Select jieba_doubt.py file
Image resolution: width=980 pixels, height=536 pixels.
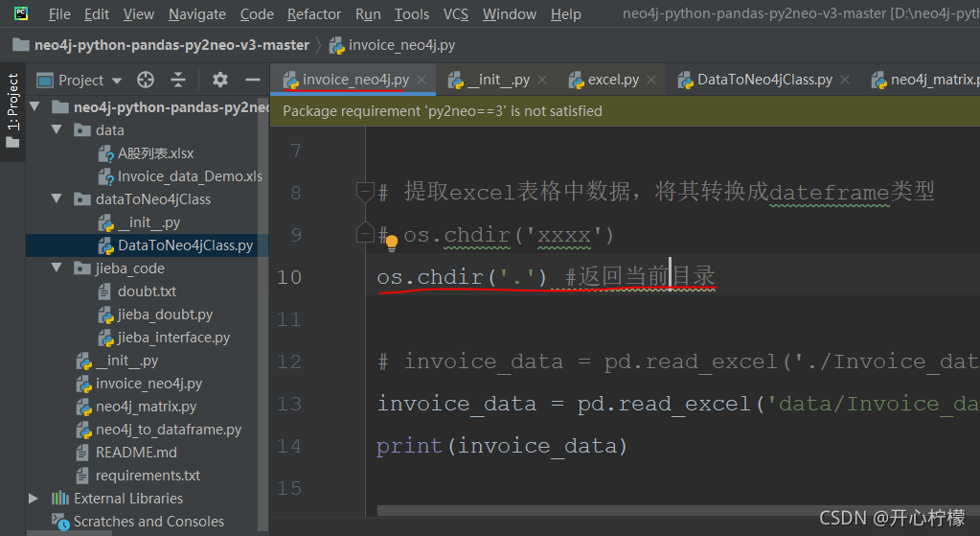[155, 315]
